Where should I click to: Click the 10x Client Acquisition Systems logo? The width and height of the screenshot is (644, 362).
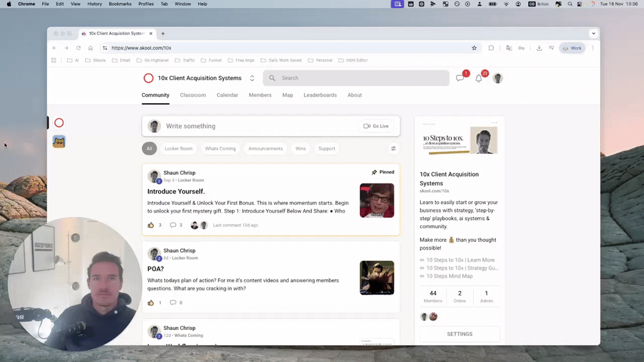(x=148, y=78)
